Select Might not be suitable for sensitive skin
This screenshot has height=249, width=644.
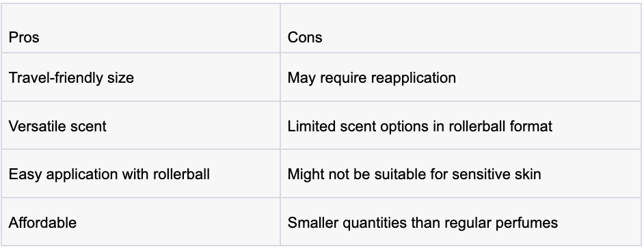461,174
